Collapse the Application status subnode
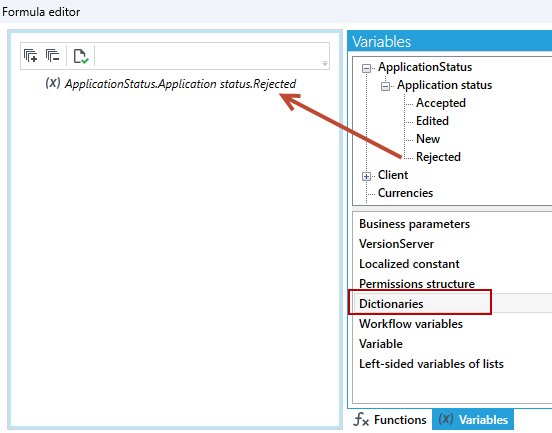 pyautogui.click(x=385, y=86)
